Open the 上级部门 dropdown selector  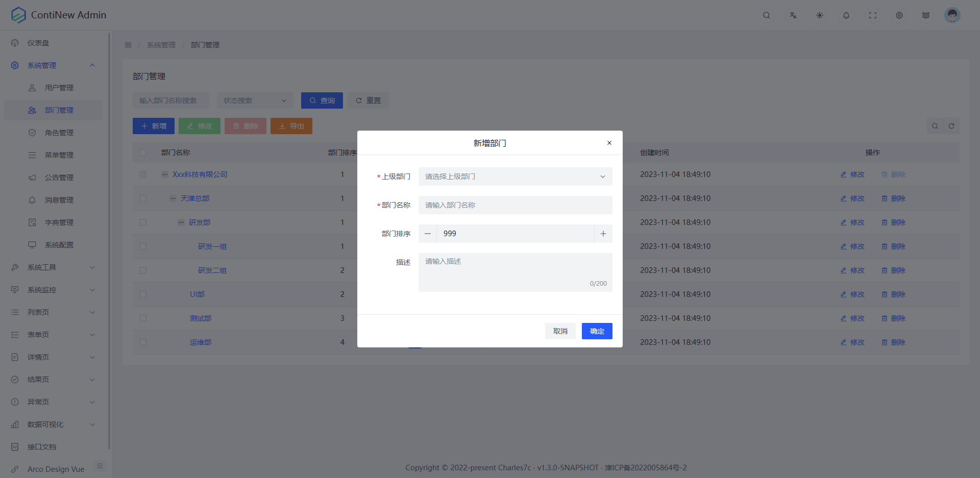(x=515, y=177)
